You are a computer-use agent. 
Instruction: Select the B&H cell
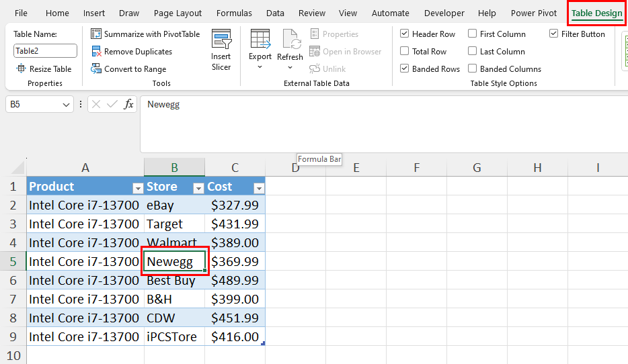tap(174, 299)
